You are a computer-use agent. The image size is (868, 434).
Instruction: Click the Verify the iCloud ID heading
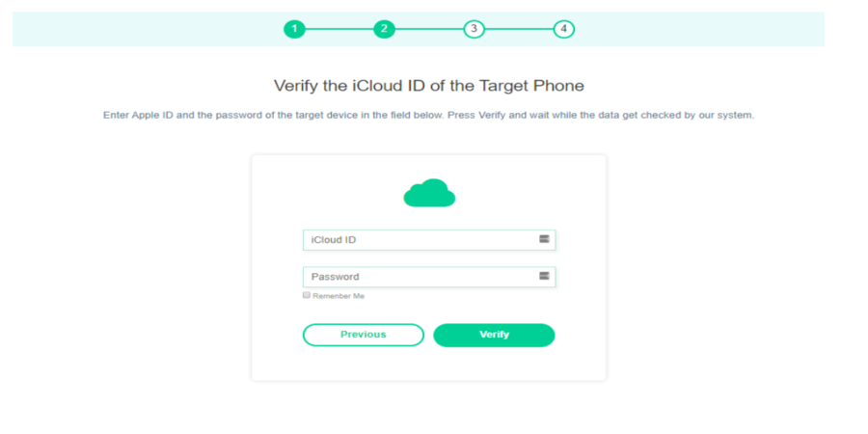pyautogui.click(x=429, y=86)
